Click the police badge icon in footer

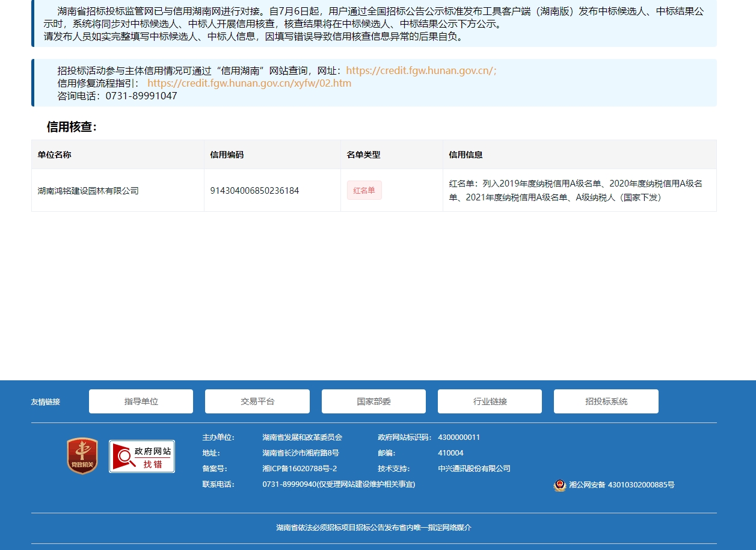(559, 485)
